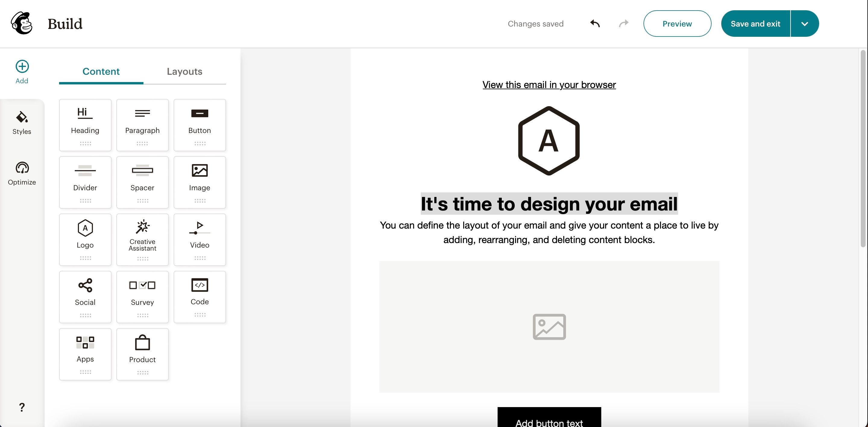Image resolution: width=868 pixels, height=427 pixels.
Task: Expand the Save and exit dropdown
Action: (x=805, y=23)
